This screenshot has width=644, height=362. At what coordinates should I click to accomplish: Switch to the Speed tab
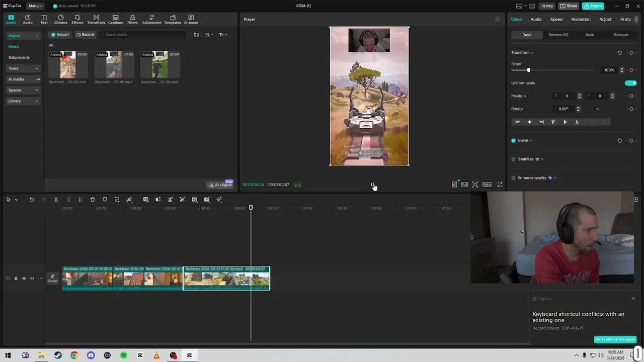coord(556,20)
